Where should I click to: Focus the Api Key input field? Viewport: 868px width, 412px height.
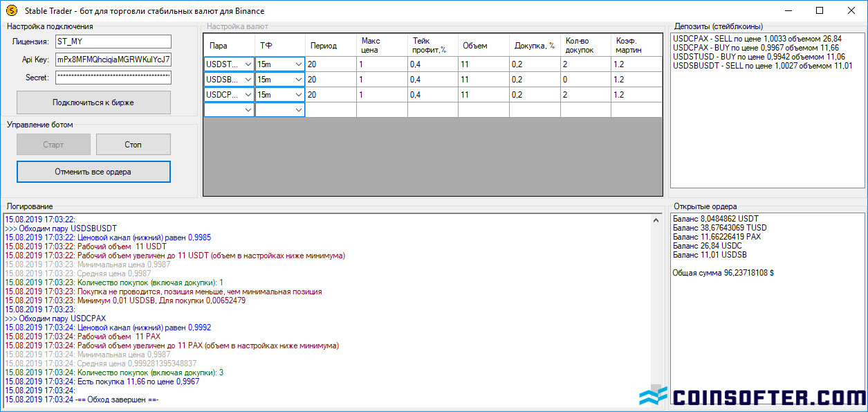(x=113, y=60)
